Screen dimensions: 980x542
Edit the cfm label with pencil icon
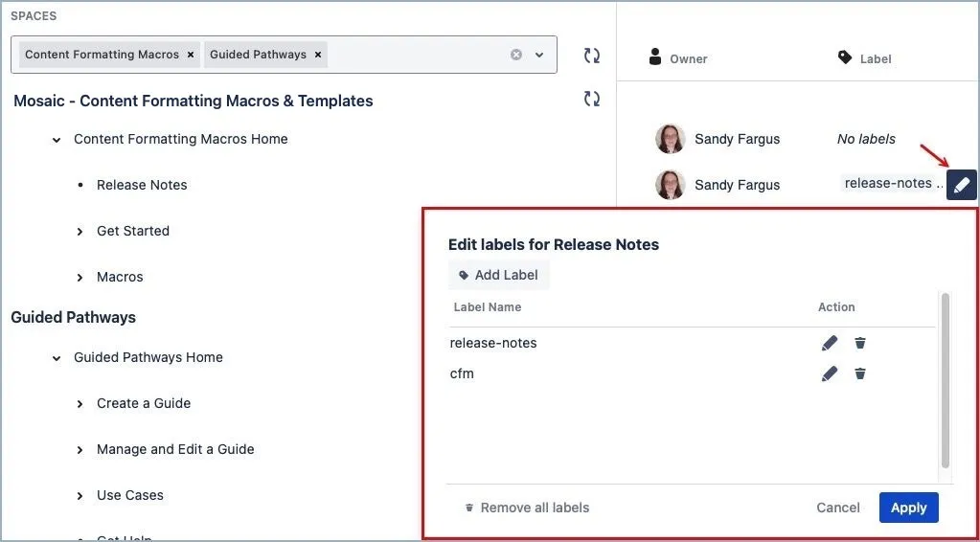click(830, 374)
